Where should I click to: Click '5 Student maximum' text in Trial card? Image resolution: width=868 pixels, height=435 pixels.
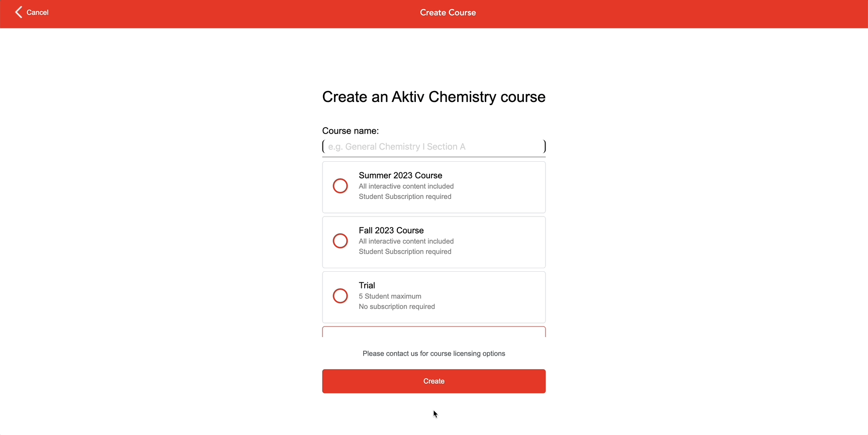(x=389, y=296)
